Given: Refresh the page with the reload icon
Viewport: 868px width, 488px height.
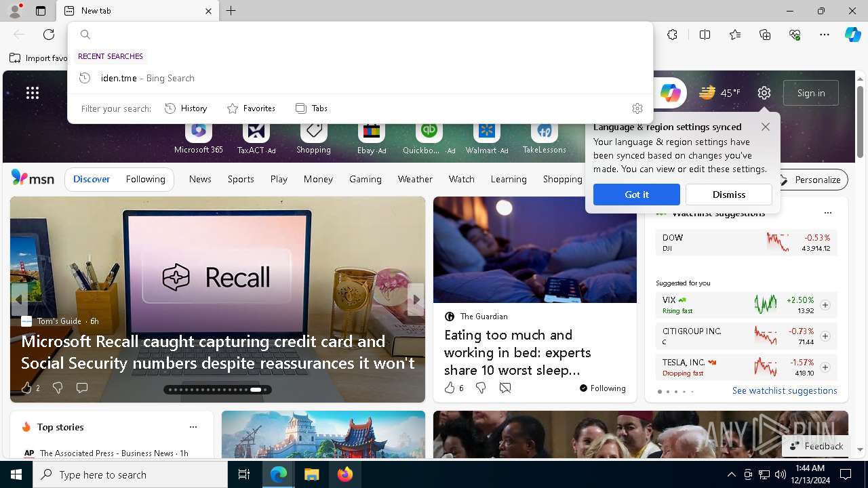Looking at the screenshot, I should pos(49,35).
